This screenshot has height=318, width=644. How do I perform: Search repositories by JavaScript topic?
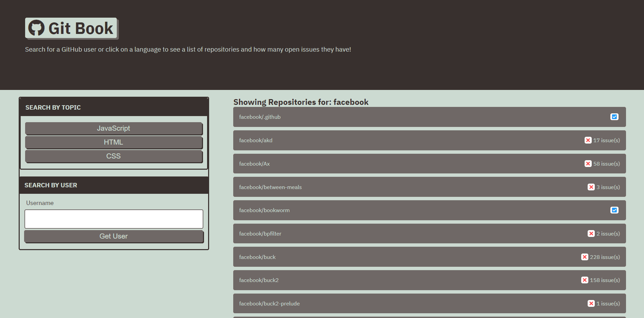[114, 128]
